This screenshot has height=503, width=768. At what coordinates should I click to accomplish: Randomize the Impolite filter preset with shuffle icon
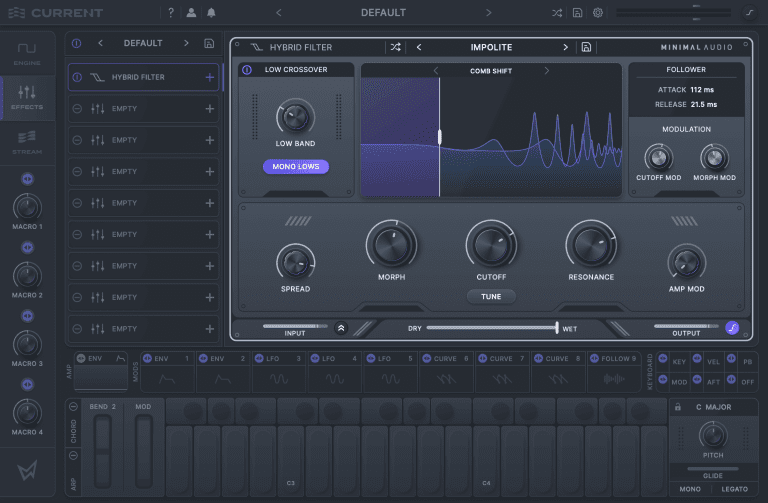395,47
